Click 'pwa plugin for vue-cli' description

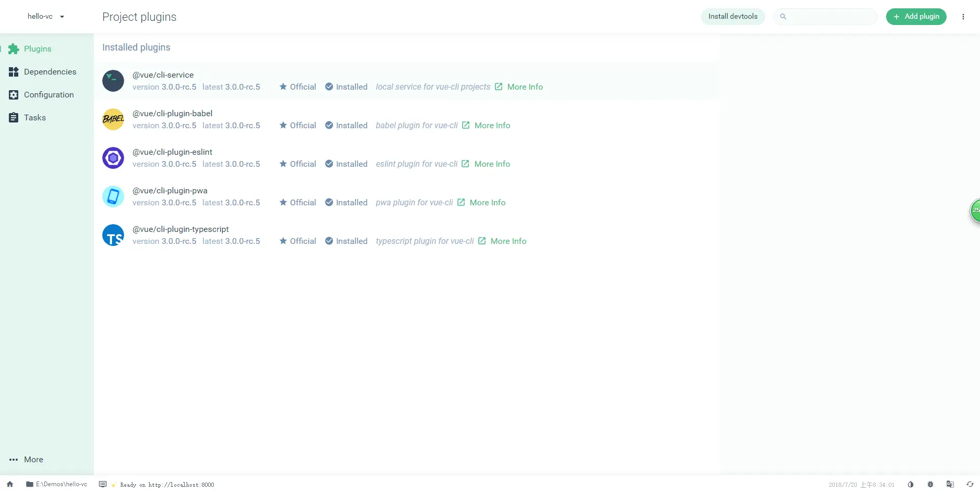(415, 203)
